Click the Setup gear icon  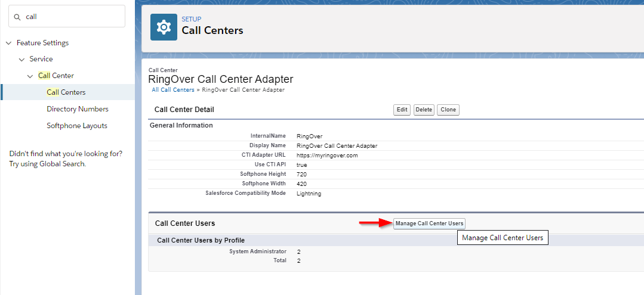(164, 27)
